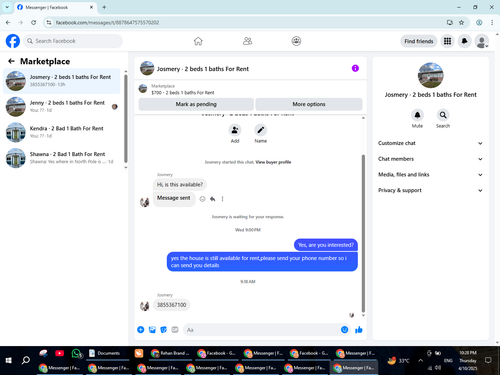
Task: Send a thumbs up like
Action: (359, 330)
